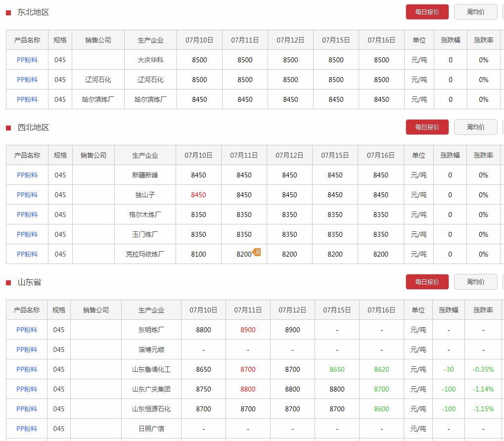Image resolution: width=504 pixels, height=441 pixels.
Task: Select 每日报价 tab in 东北地区 section
Action: [x=427, y=12]
